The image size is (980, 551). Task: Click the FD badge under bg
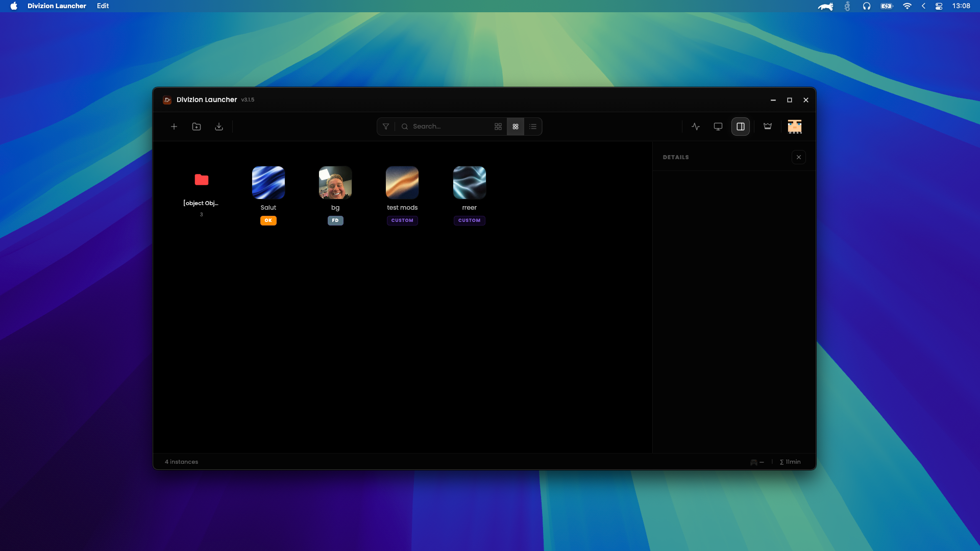pos(335,220)
